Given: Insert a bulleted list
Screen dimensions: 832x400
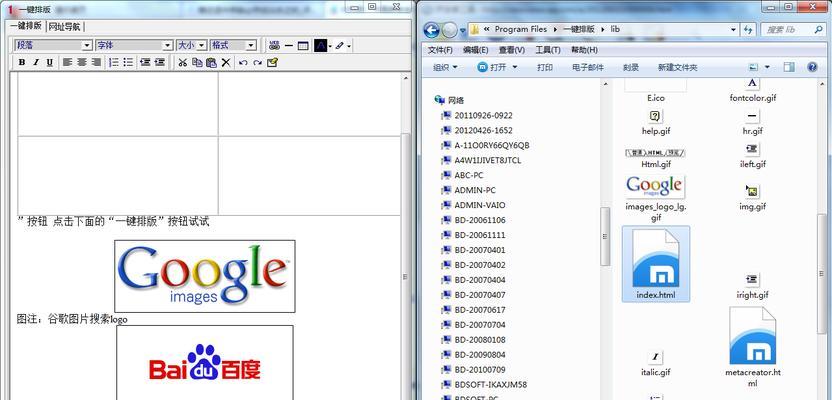Looking at the screenshot, I should pyautogui.click(x=128, y=63).
